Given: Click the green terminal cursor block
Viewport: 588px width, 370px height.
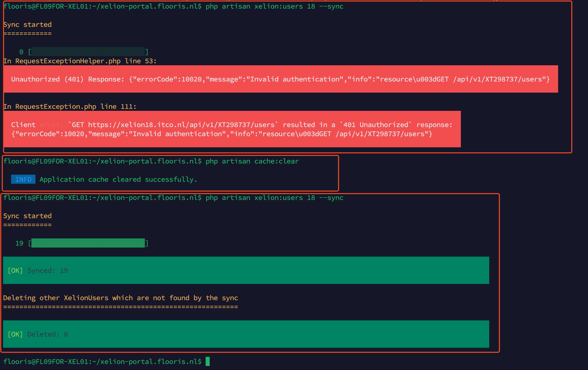Looking at the screenshot, I should pyautogui.click(x=208, y=361).
